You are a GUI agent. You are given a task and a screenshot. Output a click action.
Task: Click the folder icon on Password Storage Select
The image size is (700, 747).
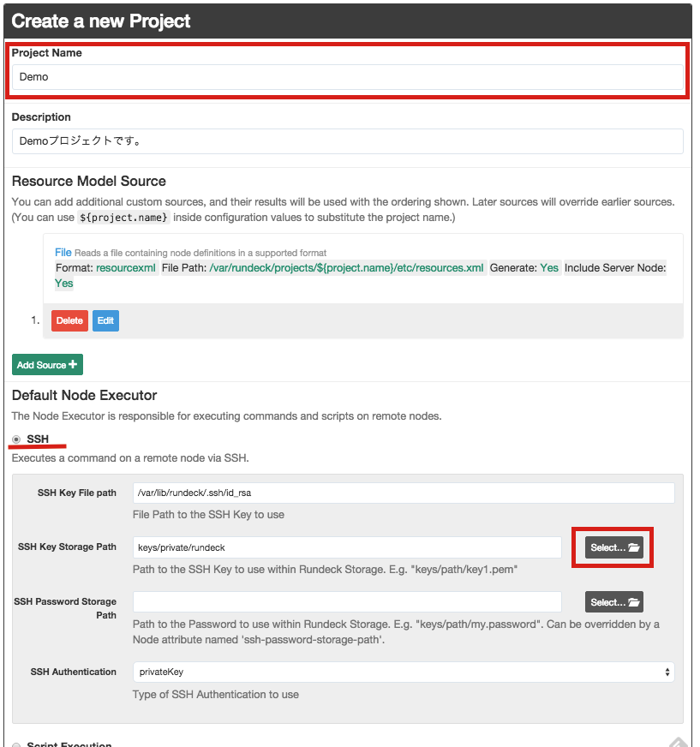(x=634, y=601)
